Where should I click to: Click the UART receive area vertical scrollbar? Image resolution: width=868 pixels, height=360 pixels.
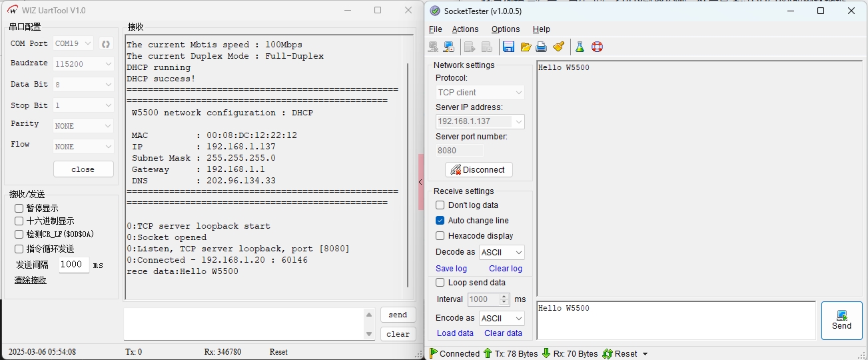pos(408,167)
